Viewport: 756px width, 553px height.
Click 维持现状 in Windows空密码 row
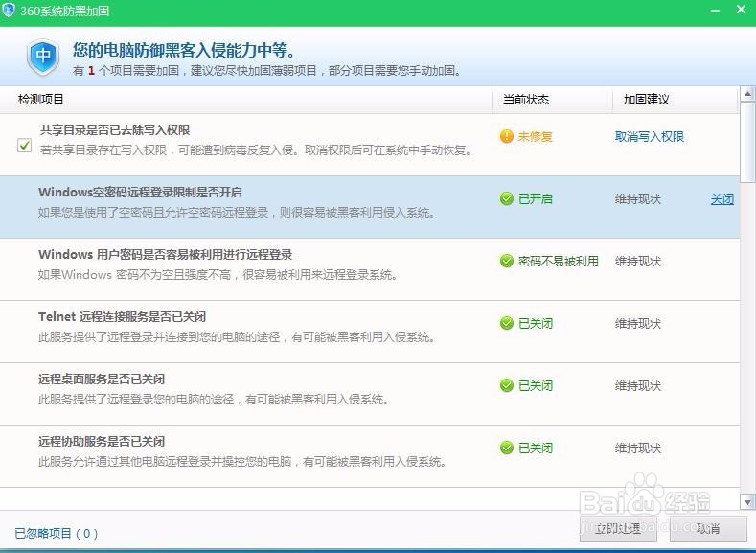tap(638, 199)
